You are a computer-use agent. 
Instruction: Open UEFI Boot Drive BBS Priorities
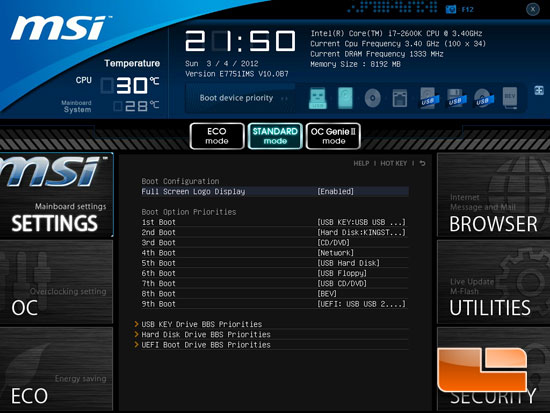tap(206, 345)
